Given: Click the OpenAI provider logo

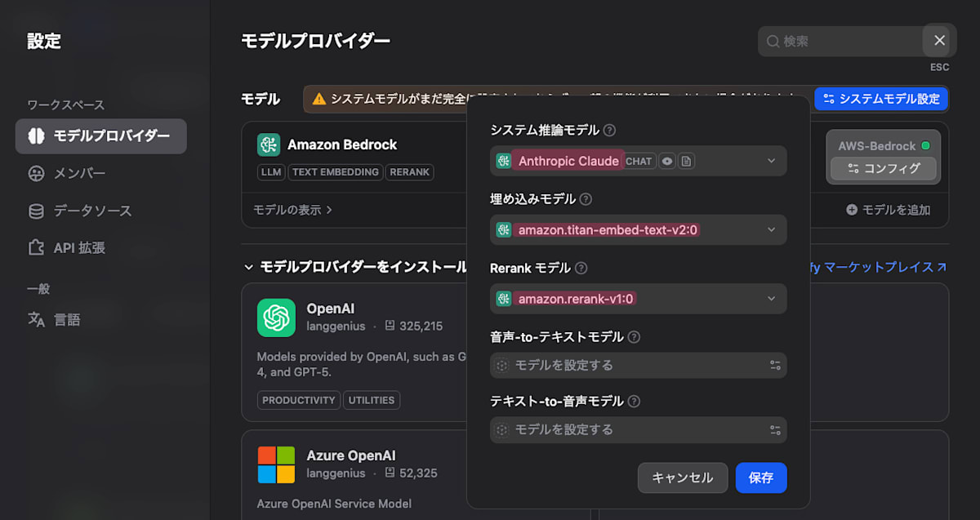Looking at the screenshot, I should (276, 318).
